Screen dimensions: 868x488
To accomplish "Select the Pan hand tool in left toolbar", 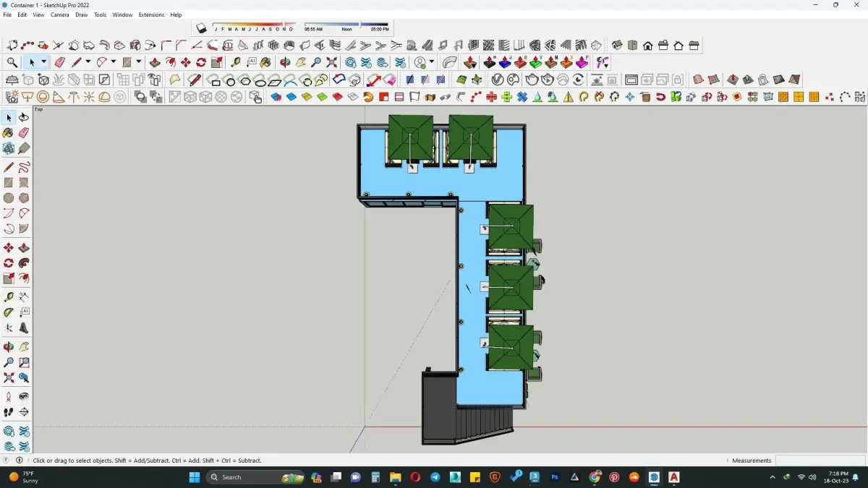I will coord(24,347).
